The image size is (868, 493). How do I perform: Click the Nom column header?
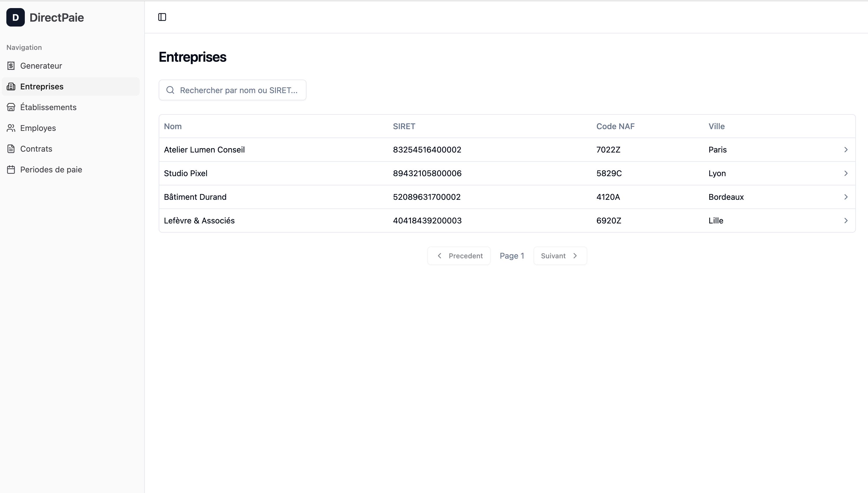point(173,126)
